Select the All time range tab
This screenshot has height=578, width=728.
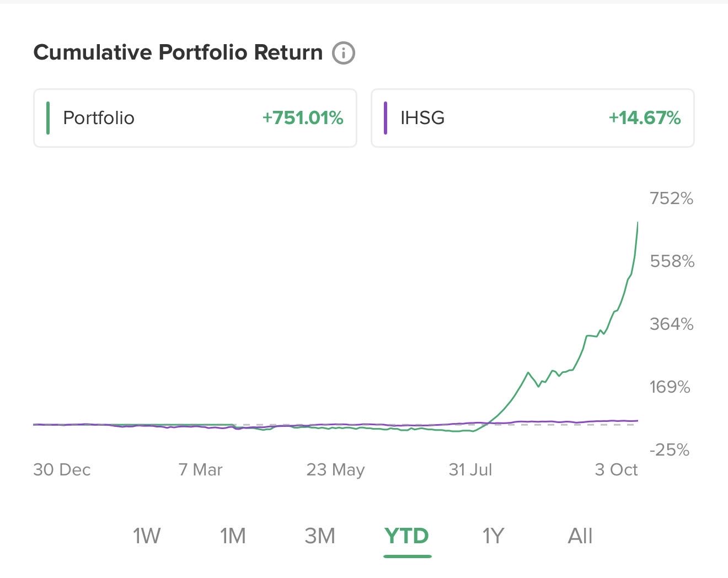click(580, 536)
